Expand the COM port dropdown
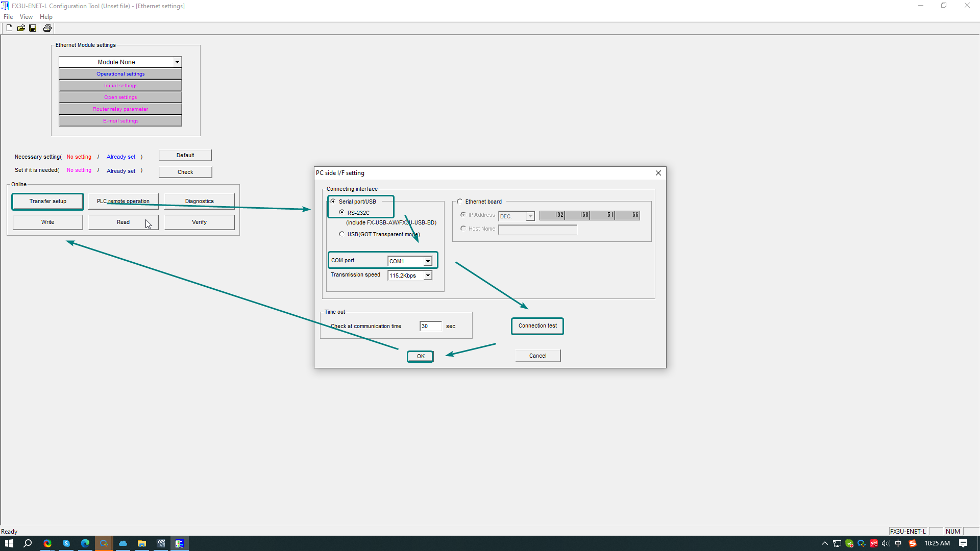 pos(428,261)
